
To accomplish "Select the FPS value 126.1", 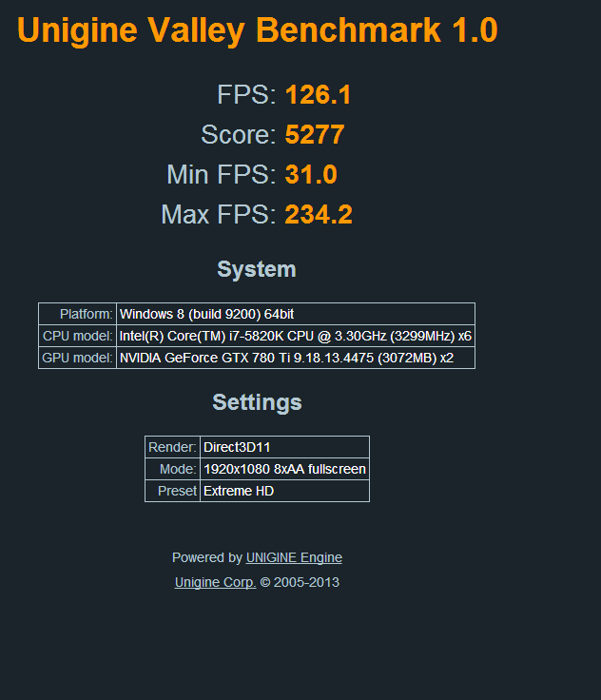I will pos(319,95).
